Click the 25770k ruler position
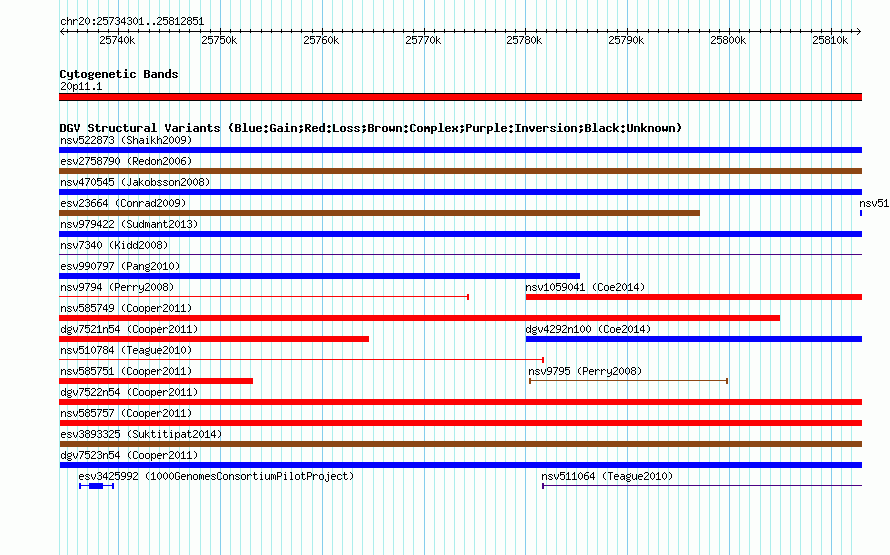This screenshot has height=555, width=890. click(x=423, y=40)
